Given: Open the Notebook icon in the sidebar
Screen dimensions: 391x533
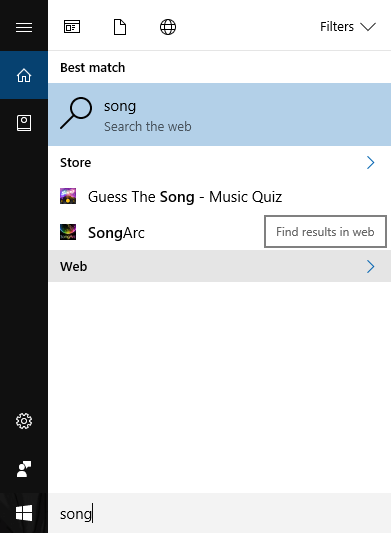Looking at the screenshot, I should pyautogui.click(x=24, y=123).
